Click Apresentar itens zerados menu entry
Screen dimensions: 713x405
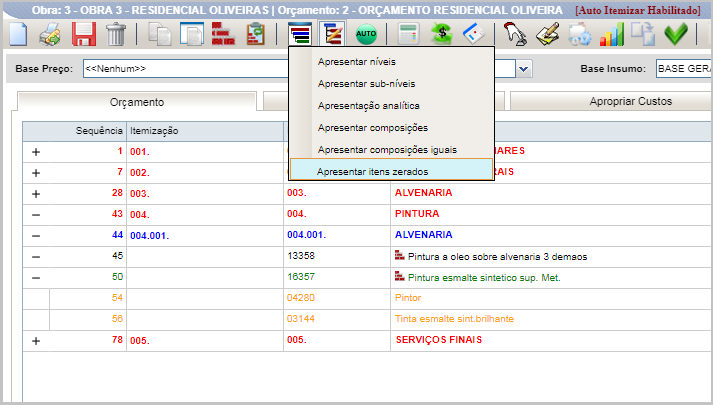tap(391, 170)
